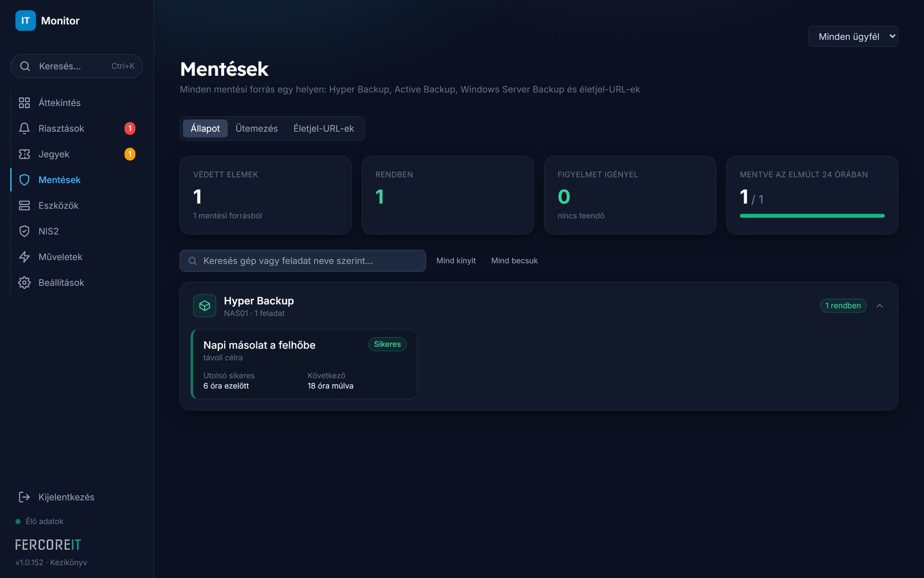Screen dimensions: 924x578
Task: Open the Napi másolat a felhőbe task card
Action: click(304, 364)
